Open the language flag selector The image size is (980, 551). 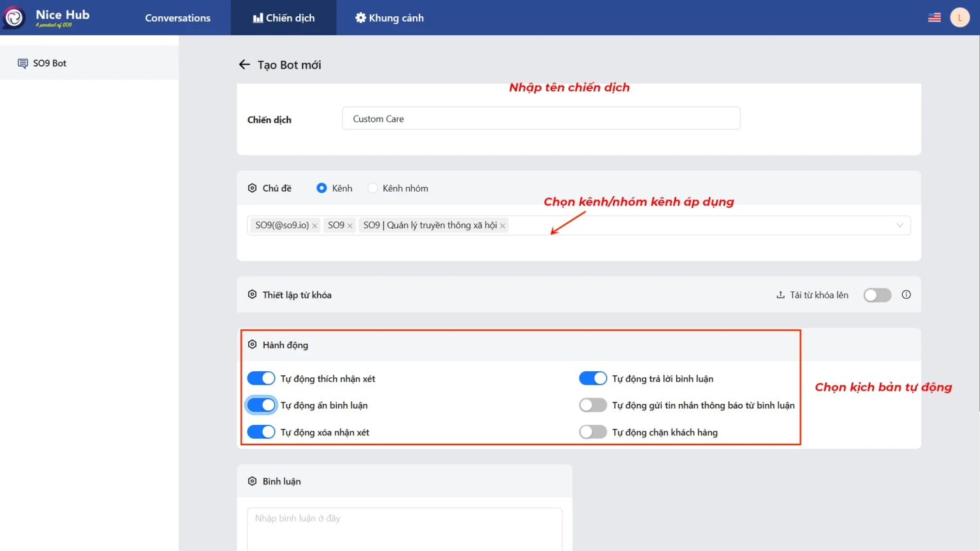tap(934, 18)
